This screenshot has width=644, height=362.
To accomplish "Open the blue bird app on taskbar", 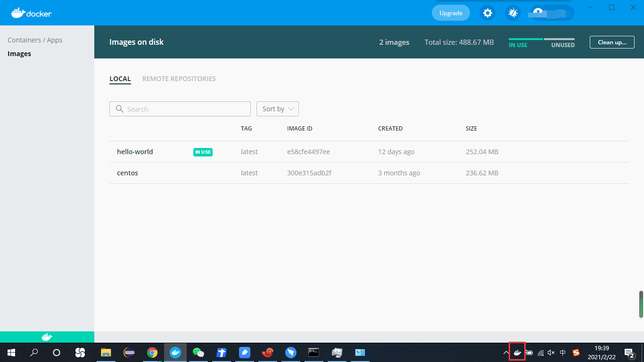I will [x=291, y=353].
